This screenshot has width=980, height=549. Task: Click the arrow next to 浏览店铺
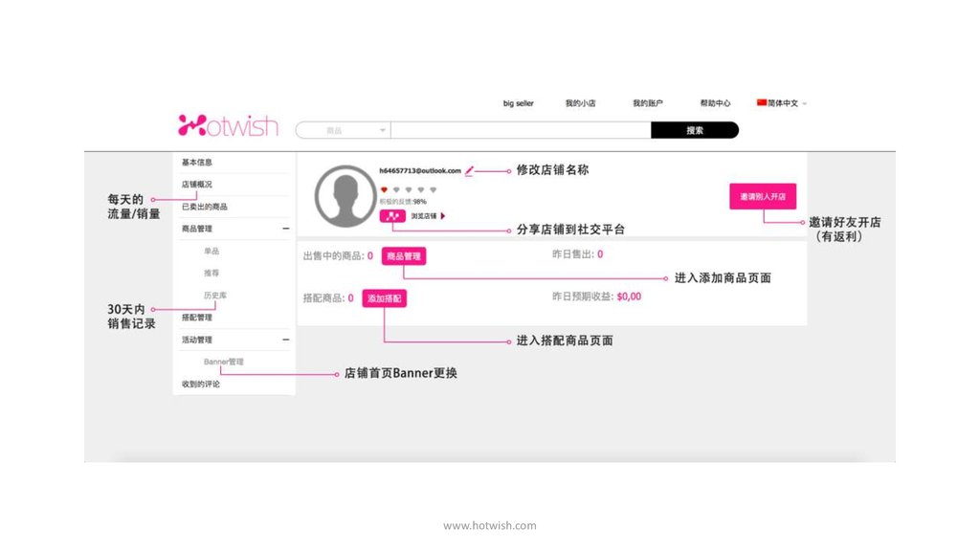point(442,216)
